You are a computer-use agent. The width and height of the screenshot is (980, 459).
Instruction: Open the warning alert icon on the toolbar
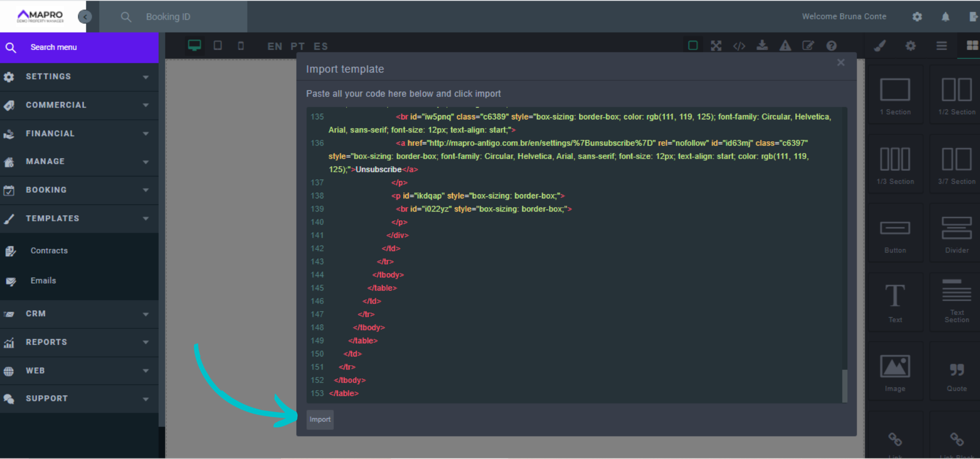pyautogui.click(x=785, y=45)
